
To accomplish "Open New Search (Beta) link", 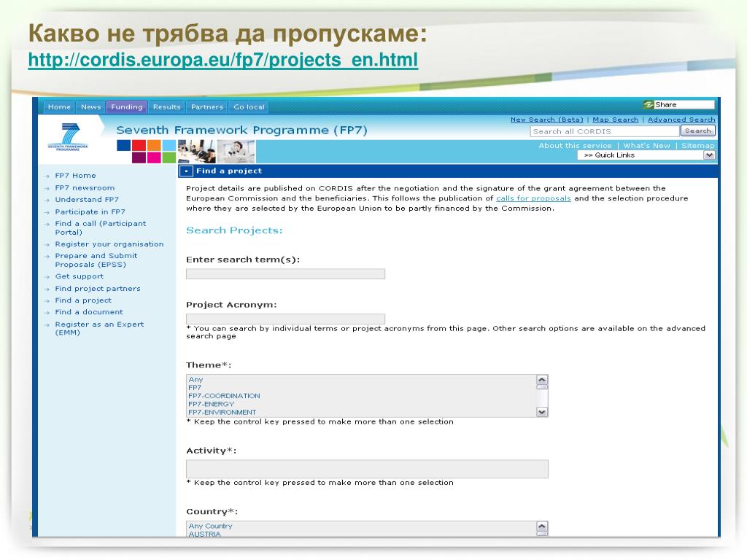I will tap(546, 120).
